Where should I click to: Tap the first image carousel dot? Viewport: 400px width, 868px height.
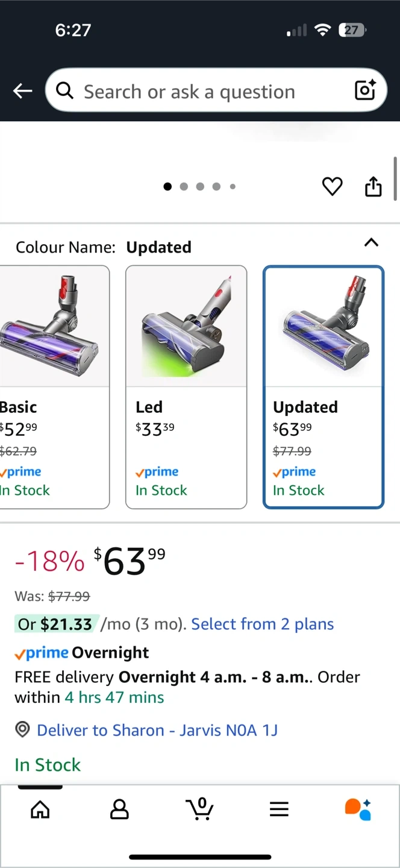[x=167, y=187]
